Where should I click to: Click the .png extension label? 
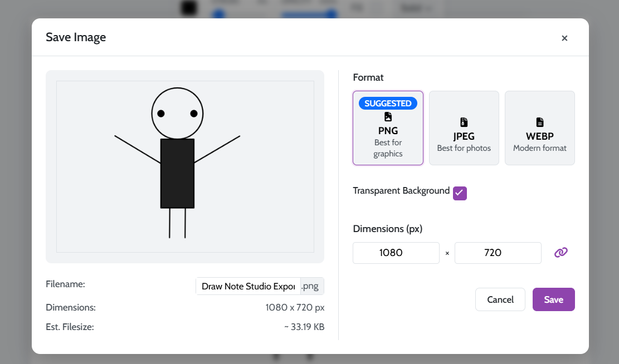311,286
